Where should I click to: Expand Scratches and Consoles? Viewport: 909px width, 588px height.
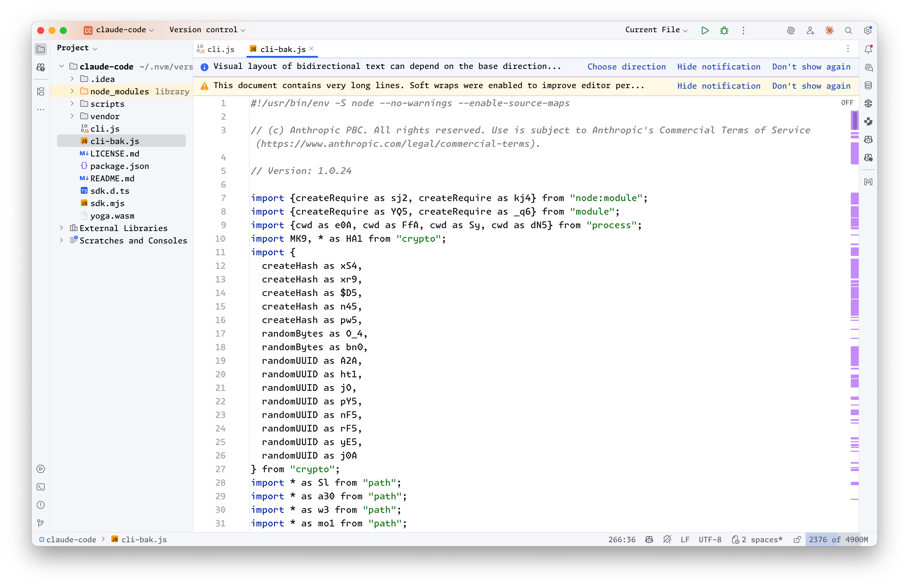click(x=62, y=241)
